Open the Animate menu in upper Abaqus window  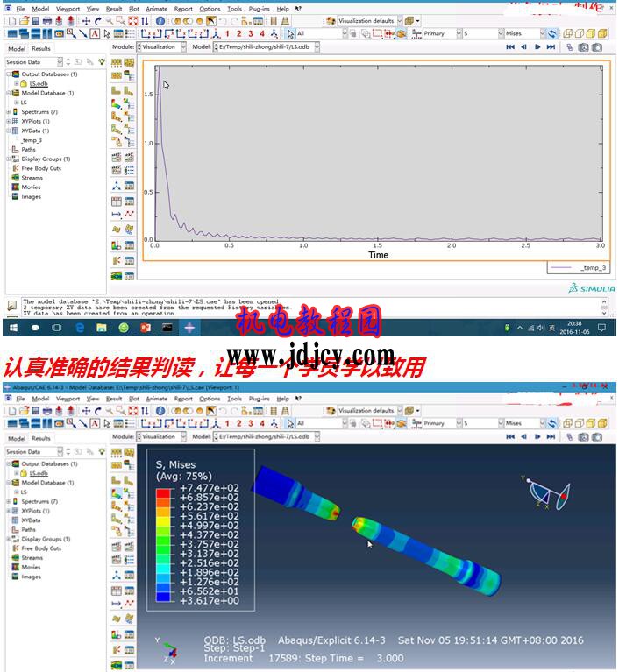tap(157, 9)
